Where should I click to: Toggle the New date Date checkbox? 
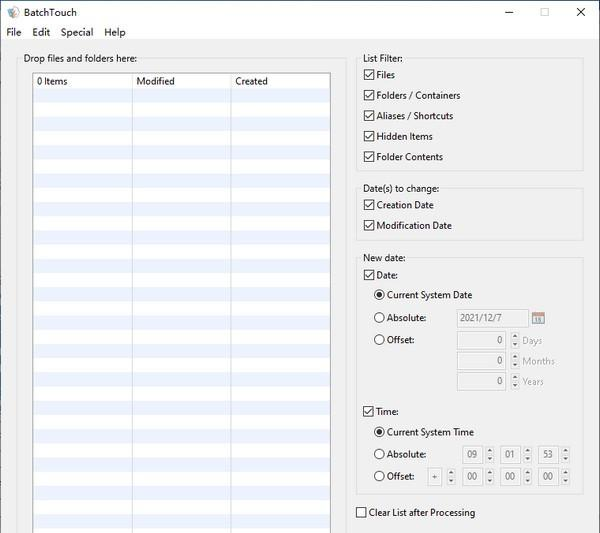click(369, 275)
